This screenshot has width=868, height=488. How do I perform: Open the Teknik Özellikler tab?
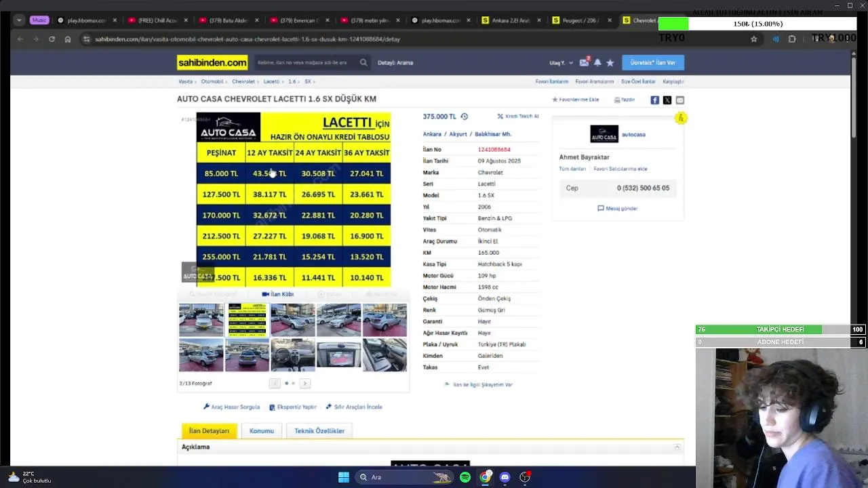(319, 431)
